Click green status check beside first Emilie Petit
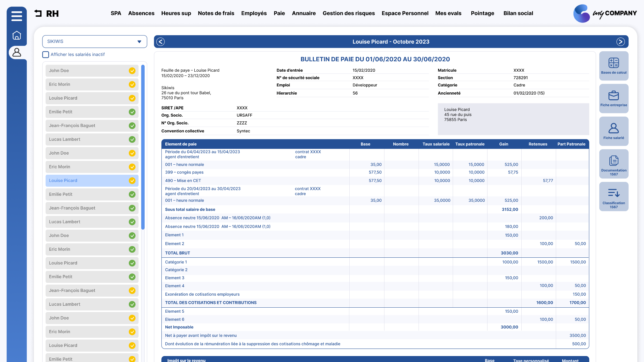Viewport: 644px width, 362px height. click(x=132, y=112)
